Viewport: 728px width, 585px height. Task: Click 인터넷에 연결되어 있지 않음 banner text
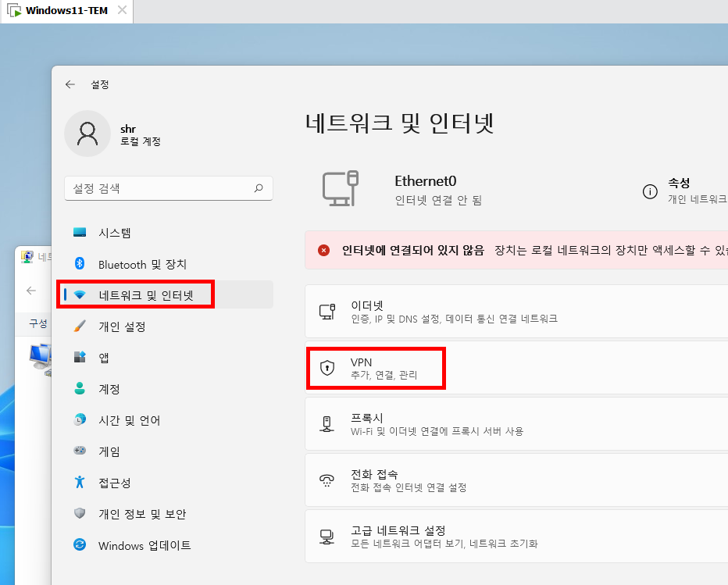click(413, 251)
